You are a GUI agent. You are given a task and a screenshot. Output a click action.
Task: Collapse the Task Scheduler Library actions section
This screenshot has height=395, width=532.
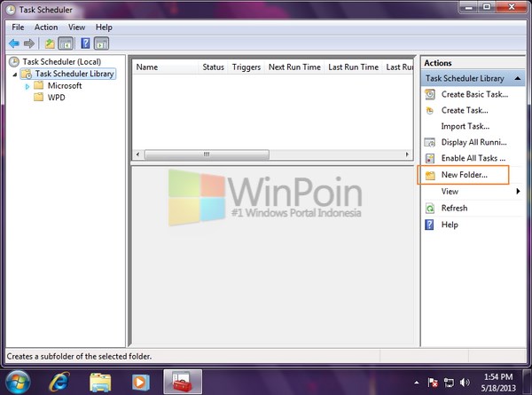(x=518, y=78)
